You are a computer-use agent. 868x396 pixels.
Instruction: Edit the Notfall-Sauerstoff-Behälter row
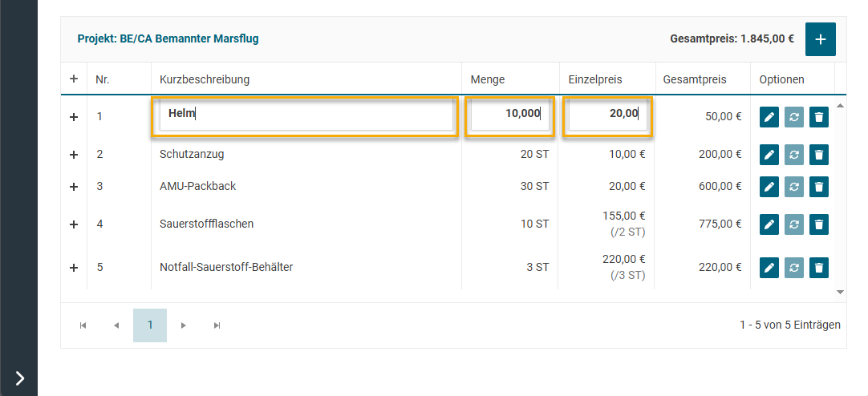(769, 268)
